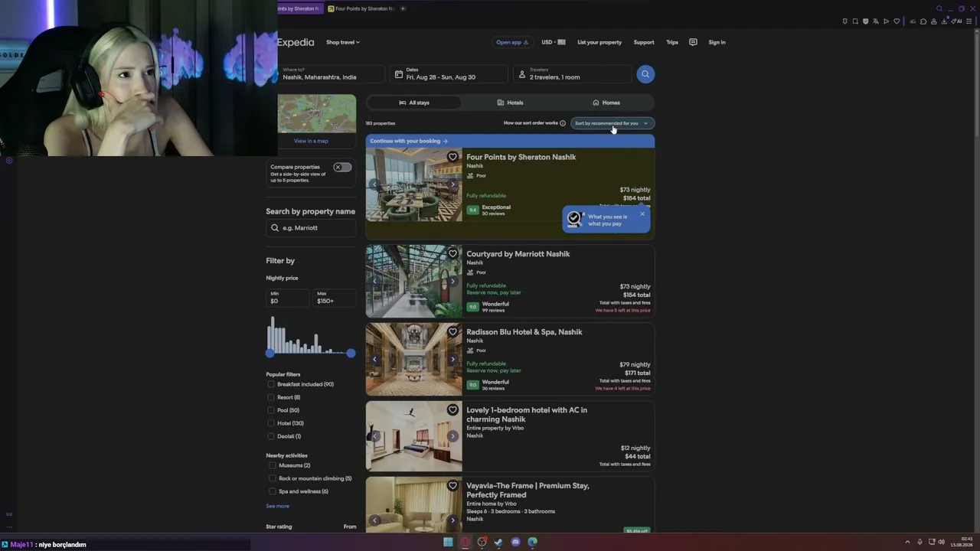Open the browser snapshot crop icon

point(855,21)
